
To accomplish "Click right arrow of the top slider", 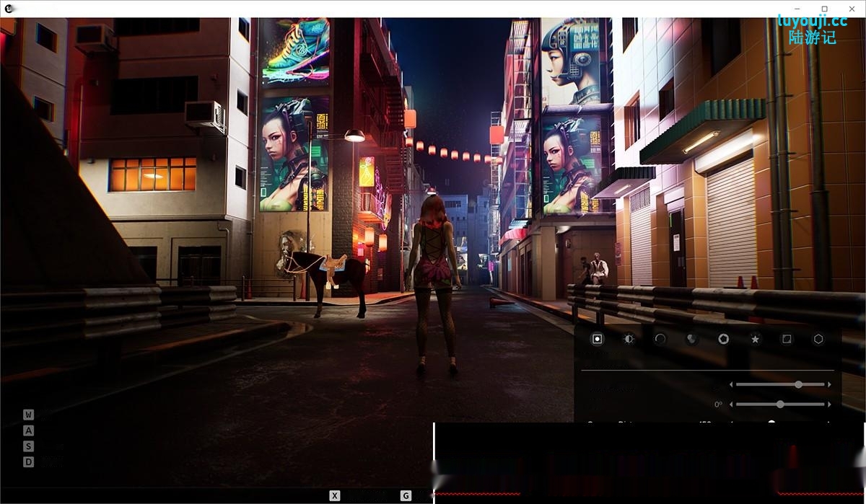I will pyautogui.click(x=829, y=385).
